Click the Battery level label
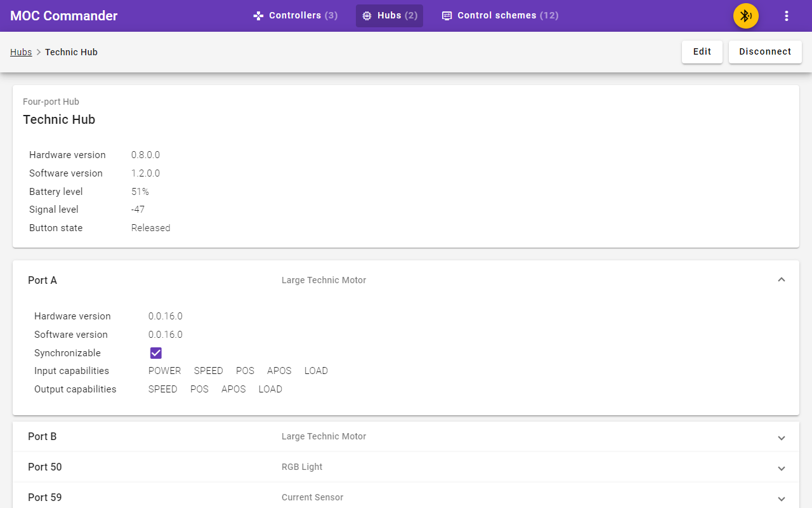Screen dimensions: 812x508 [56, 192]
